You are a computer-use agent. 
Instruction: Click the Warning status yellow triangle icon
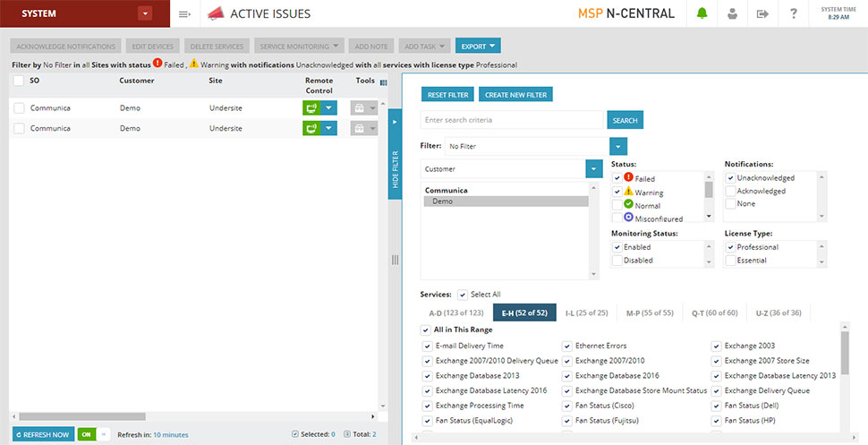click(628, 192)
